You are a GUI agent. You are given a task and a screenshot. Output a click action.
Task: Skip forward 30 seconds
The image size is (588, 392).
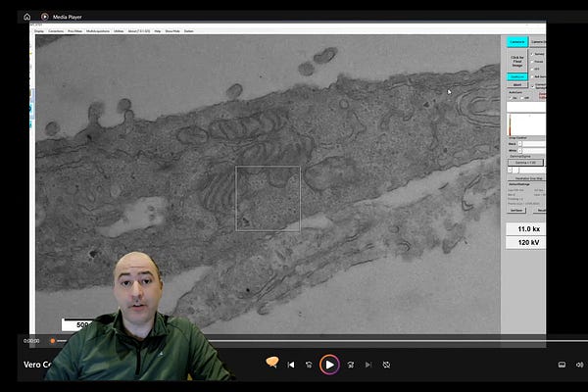coord(351,365)
